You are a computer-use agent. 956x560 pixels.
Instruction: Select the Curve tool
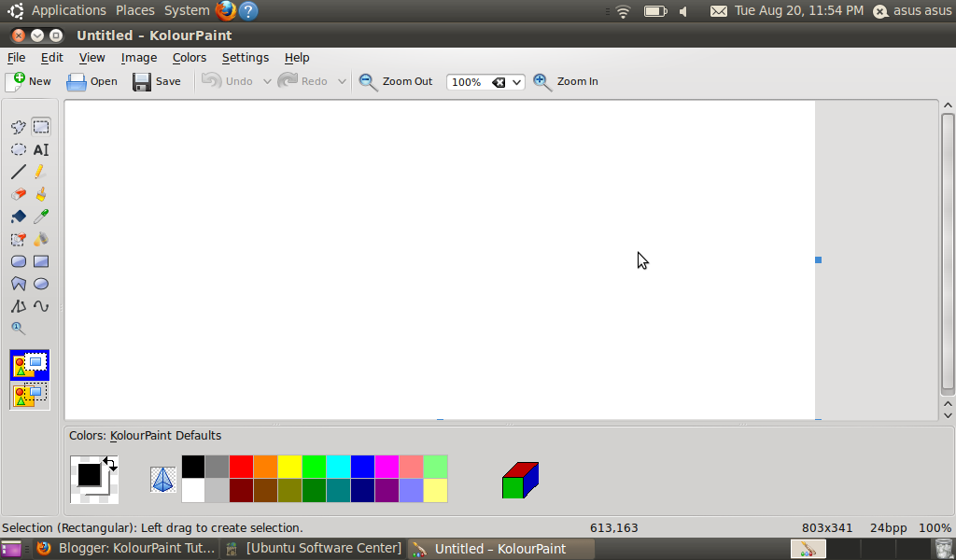click(40, 306)
